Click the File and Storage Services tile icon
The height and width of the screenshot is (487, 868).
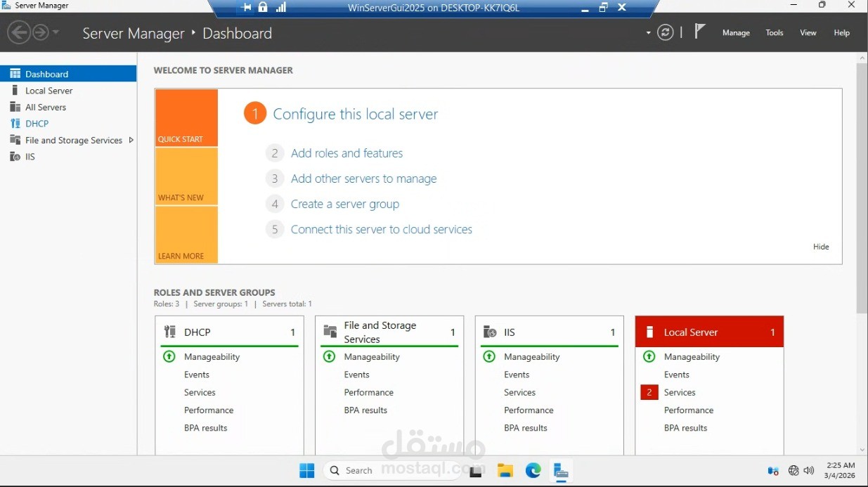[x=330, y=332]
